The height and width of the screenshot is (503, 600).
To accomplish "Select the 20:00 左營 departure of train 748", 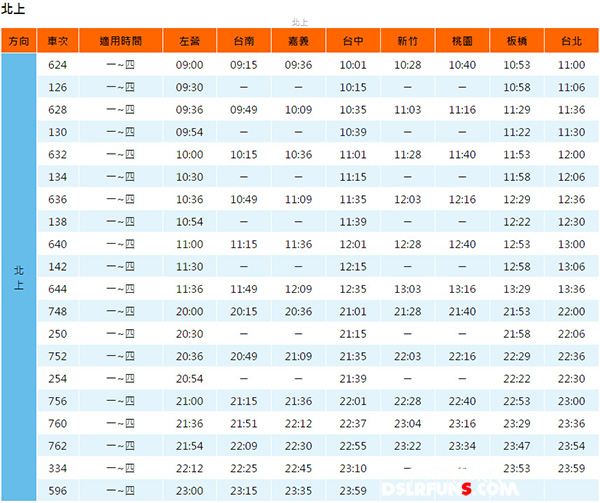I will [189, 311].
